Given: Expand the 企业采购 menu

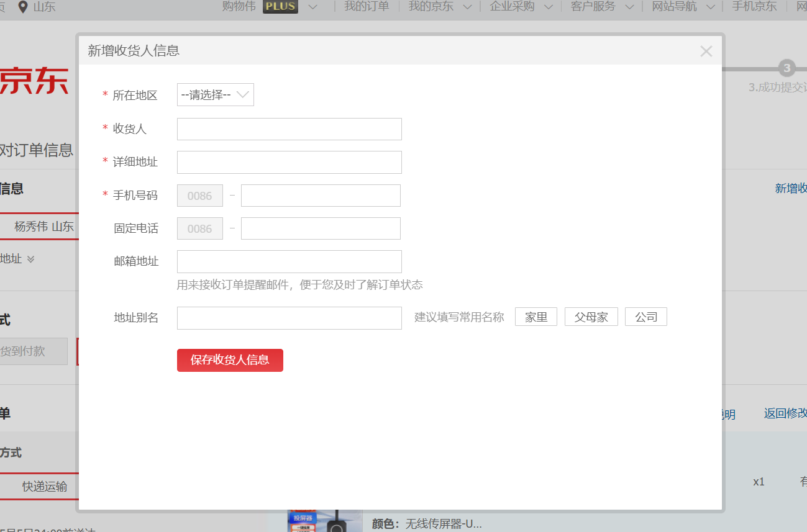Looking at the screenshot, I should click(519, 7).
